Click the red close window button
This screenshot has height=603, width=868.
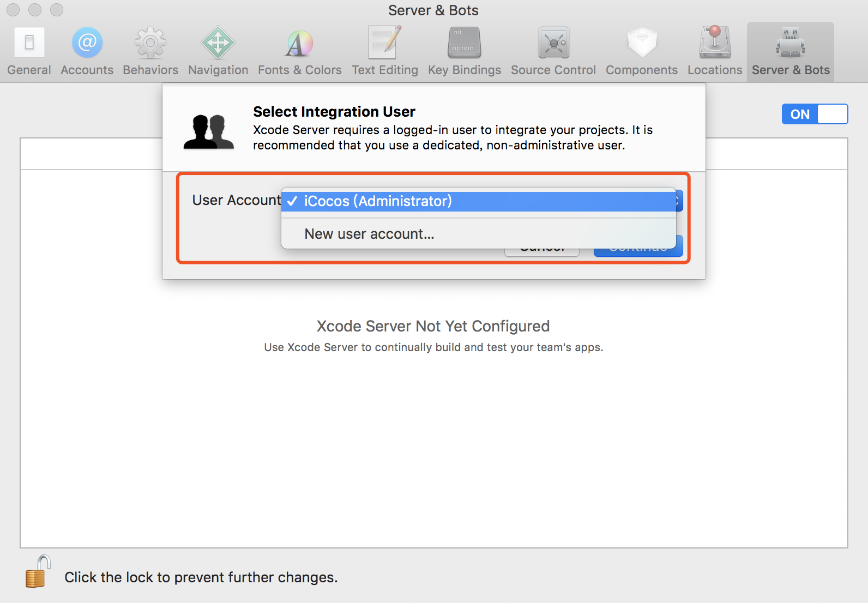coord(13,10)
